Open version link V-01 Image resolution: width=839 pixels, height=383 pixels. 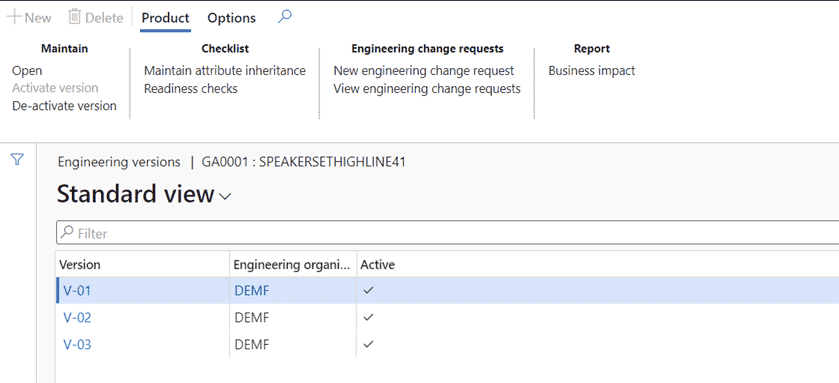click(x=77, y=290)
